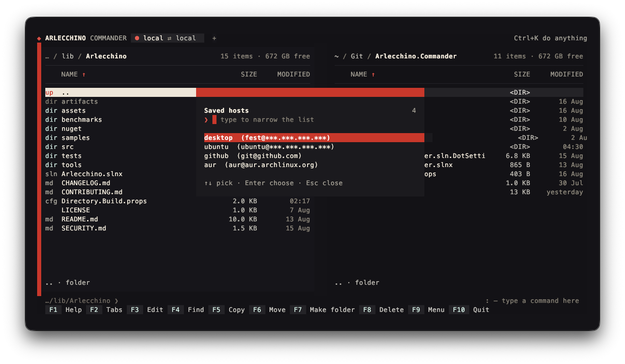Sort left panel by MODIFIED column
This screenshot has width=625, height=364.
pos(293,74)
